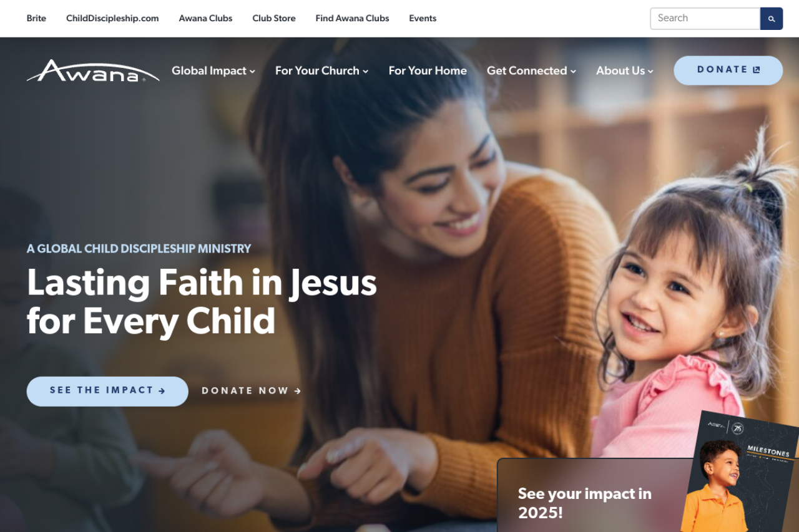Click the external-link icon on DONATE
Screen dimensions: 799x532
[757, 70]
